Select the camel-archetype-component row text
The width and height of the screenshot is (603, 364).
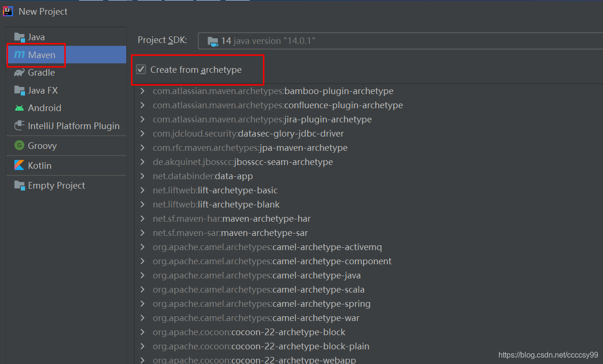pos(272,261)
